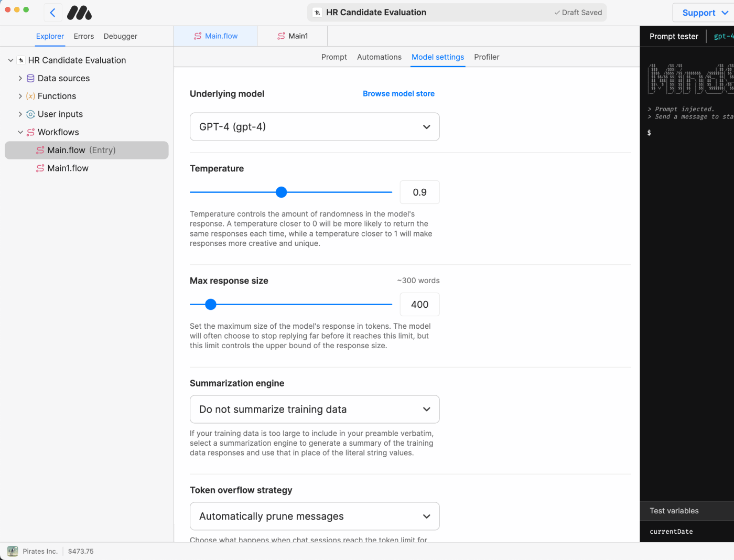The width and height of the screenshot is (734, 560).
Task: Open the Debugger tab in sidebar
Action: tap(120, 36)
